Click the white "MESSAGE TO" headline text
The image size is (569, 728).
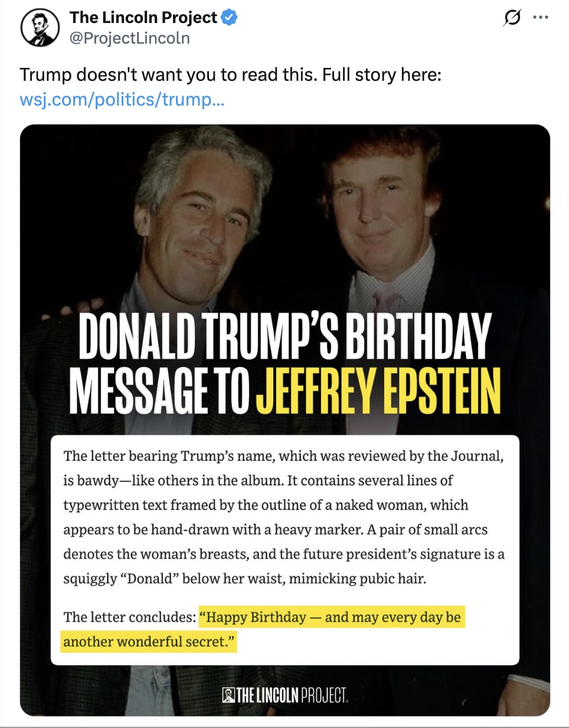pos(159,391)
